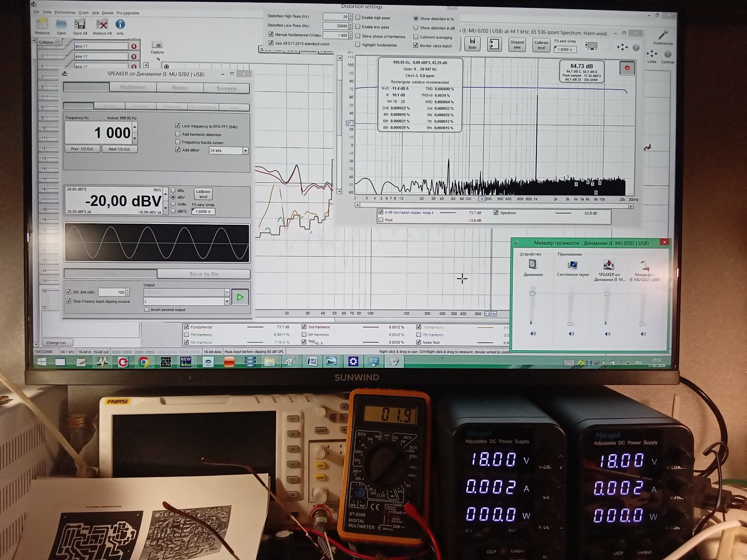Open the Preferences wrench icon
Viewport: 747px width, 560px height.
click(663, 35)
